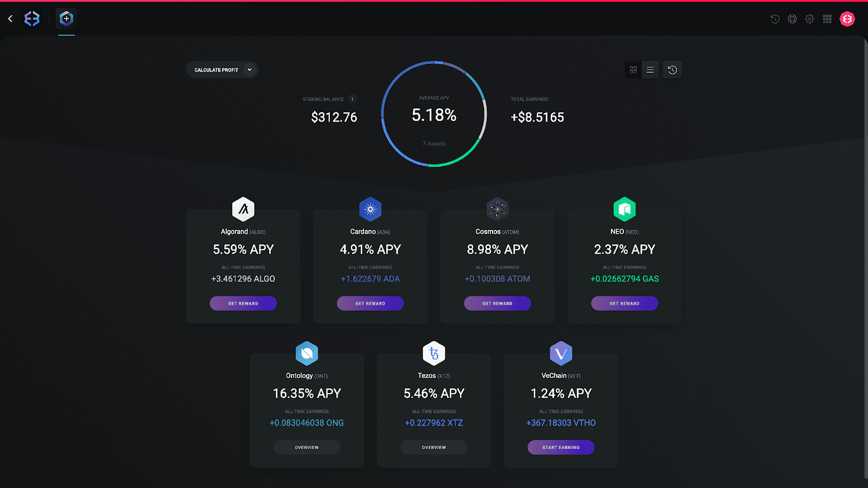Get reward for Algorand

click(x=243, y=303)
